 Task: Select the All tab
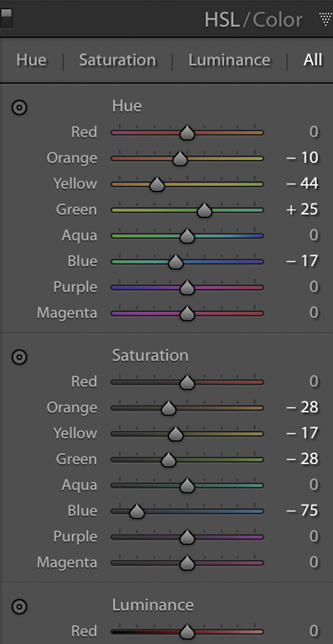[x=313, y=60]
